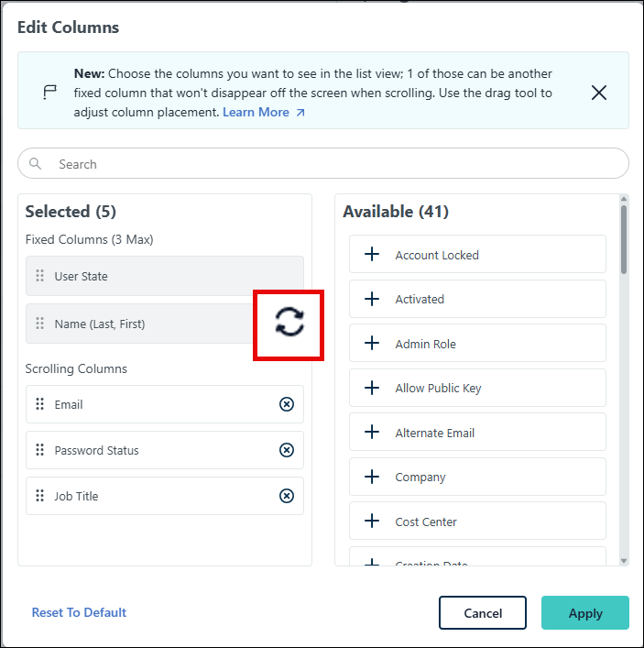Viewport: 644px width, 648px height.
Task: Click the refresh arrows icon in red box
Action: tap(289, 322)
